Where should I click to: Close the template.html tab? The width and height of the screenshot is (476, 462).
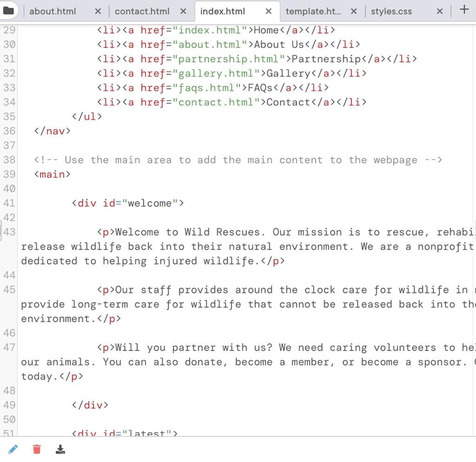pos(354,11)
